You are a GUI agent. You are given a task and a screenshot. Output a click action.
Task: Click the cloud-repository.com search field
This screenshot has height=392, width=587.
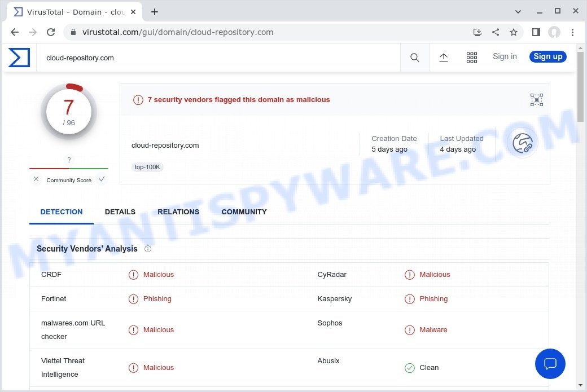coord(218,58)
